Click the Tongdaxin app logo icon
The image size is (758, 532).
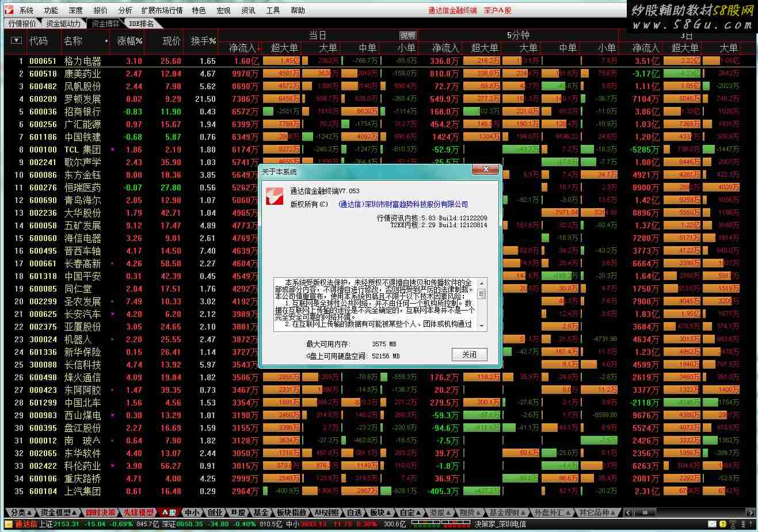coord(10,10)
